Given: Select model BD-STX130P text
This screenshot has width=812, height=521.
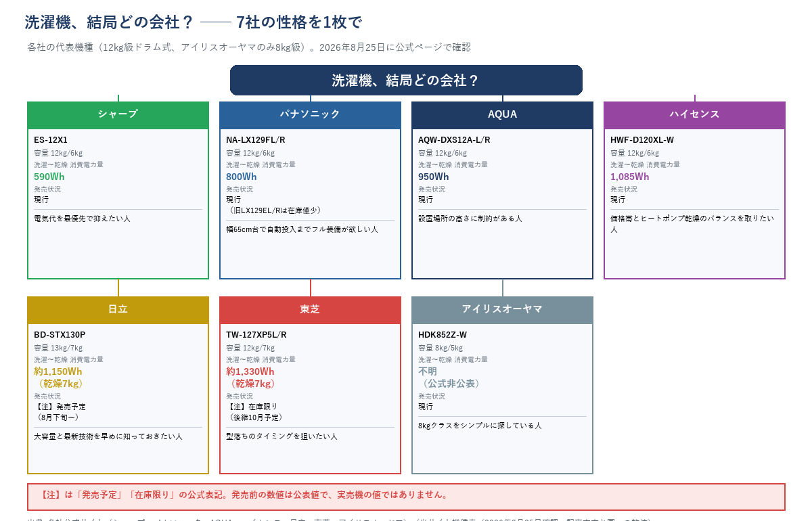Looking at the screenshot, I should [x=60, y=335].
